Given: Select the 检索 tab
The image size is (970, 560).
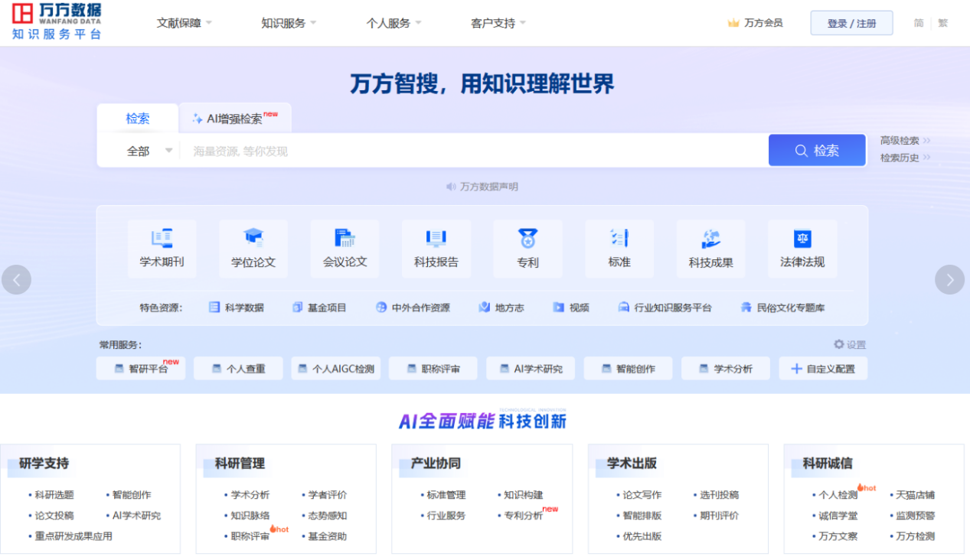Looking at the screenshot, I should pos(138,119).
